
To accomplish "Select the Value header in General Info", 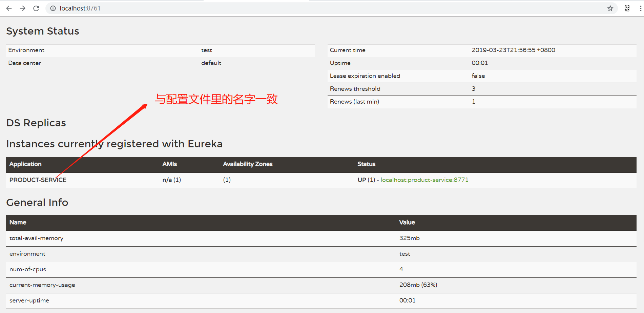I will pyautogui.click(x=407, y=223).
